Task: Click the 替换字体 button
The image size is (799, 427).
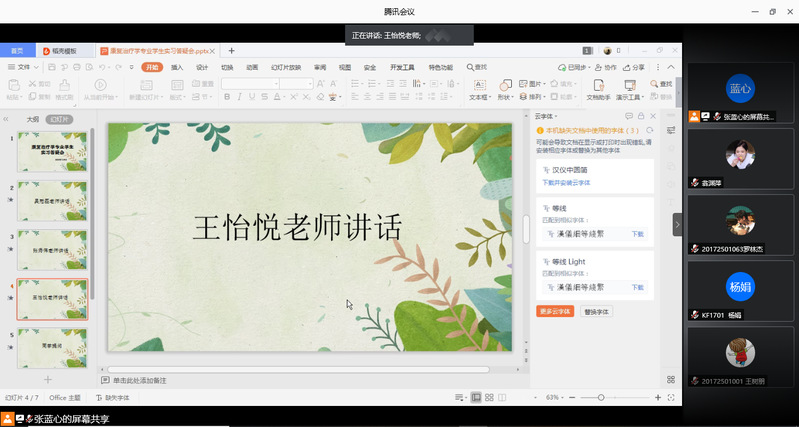Action: tap(596, 312)
